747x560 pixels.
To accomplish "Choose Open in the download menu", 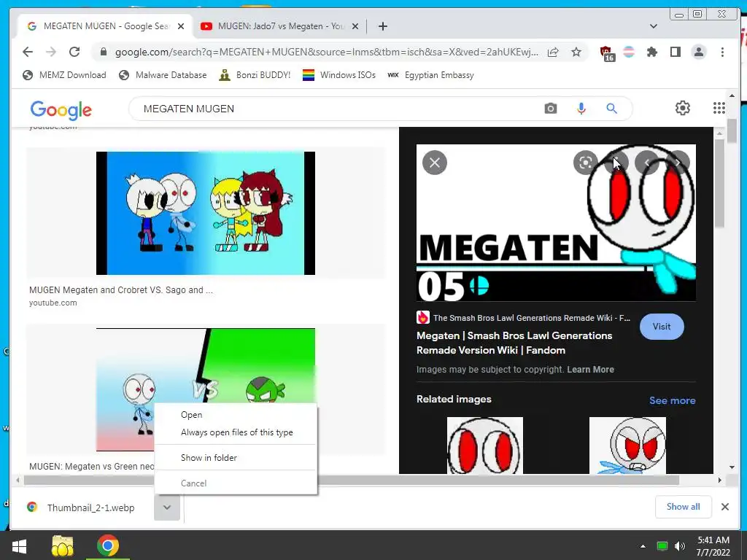I will point(236,415).
